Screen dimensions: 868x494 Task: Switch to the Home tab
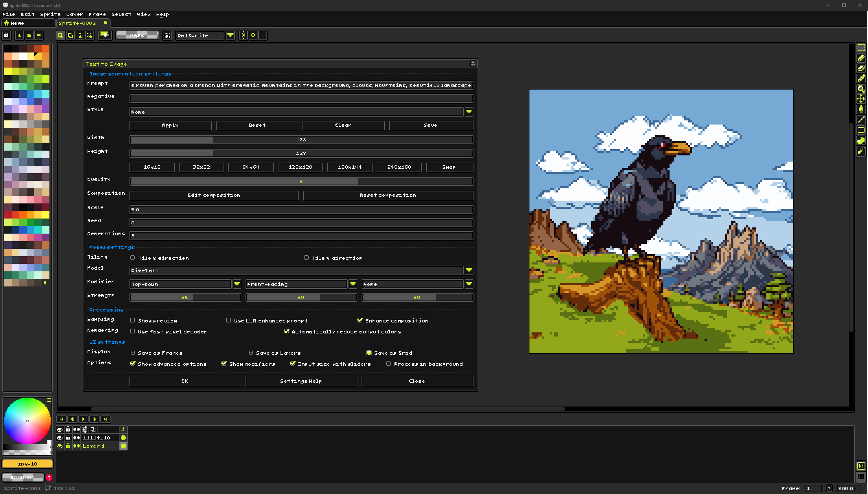pyautogui.click(x=17, y=23)
